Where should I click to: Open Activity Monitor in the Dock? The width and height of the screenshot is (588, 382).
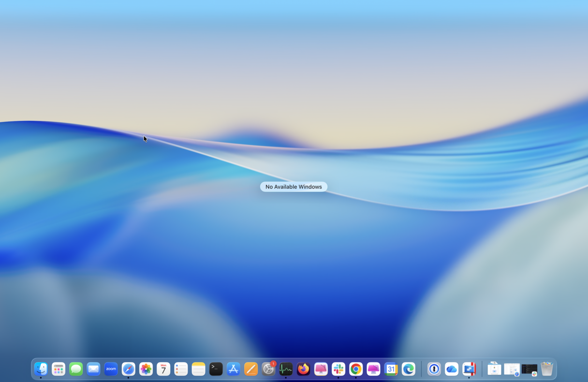(x=286, y=369)
